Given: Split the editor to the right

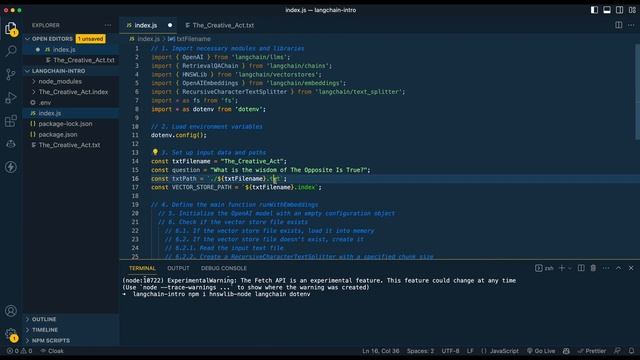Looking at the screenshot, I should click(619, 25).
